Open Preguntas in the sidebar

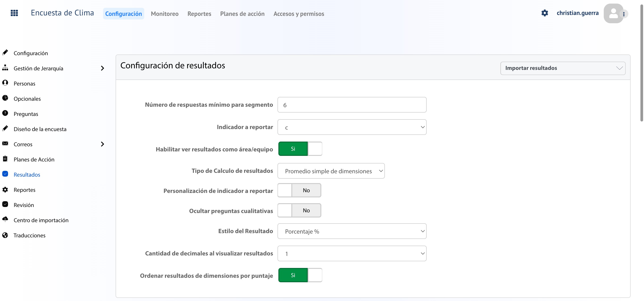pyautogui.click(x=26, y=114)
